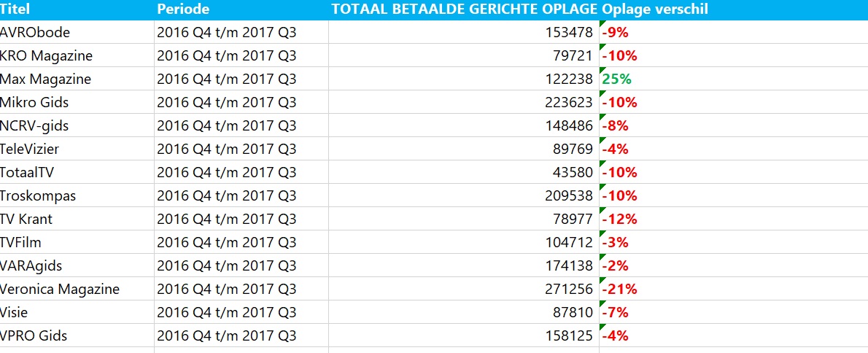Select the Mikro Gids value 223623

pos(464,102)
